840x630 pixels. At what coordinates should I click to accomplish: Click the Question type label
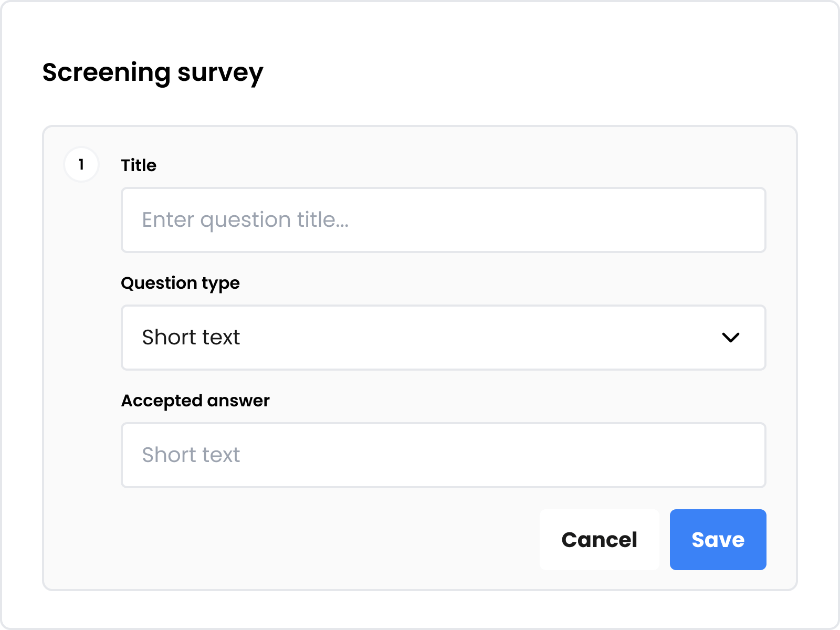[x=180, y=283]
